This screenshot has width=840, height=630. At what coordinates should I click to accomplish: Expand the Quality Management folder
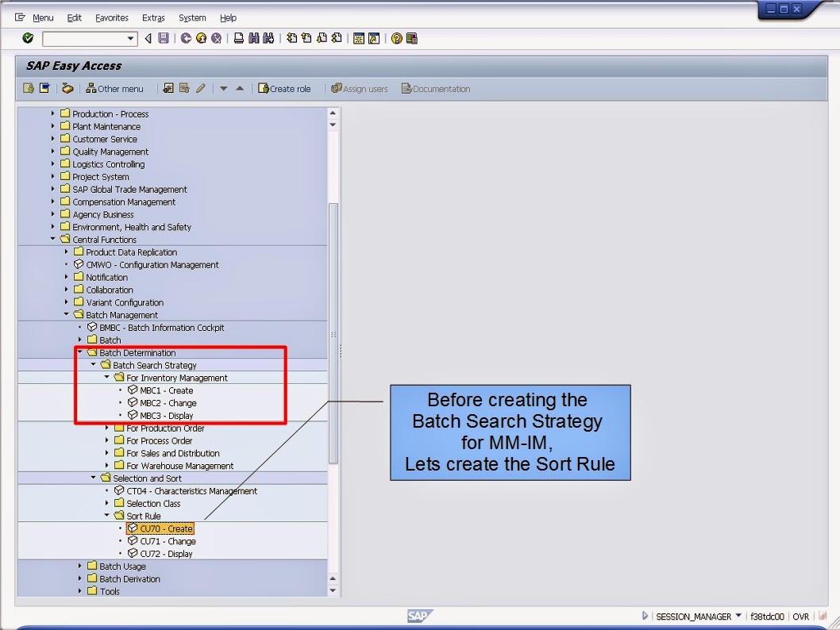pos(52,151)
